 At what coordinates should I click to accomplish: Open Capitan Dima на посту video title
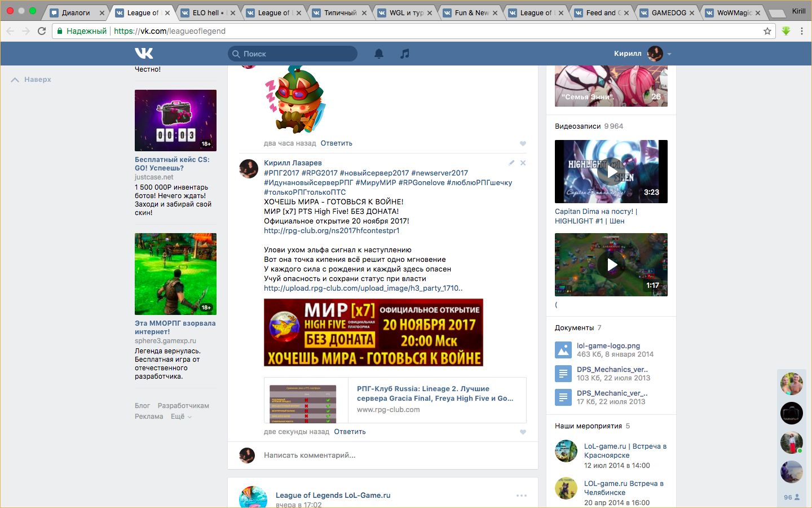pyautogui.click(x=596, y=216)
